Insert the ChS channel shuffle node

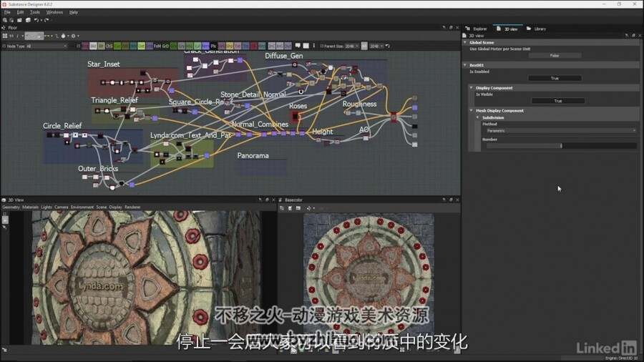pyautogui.click(x=109, y=46)
